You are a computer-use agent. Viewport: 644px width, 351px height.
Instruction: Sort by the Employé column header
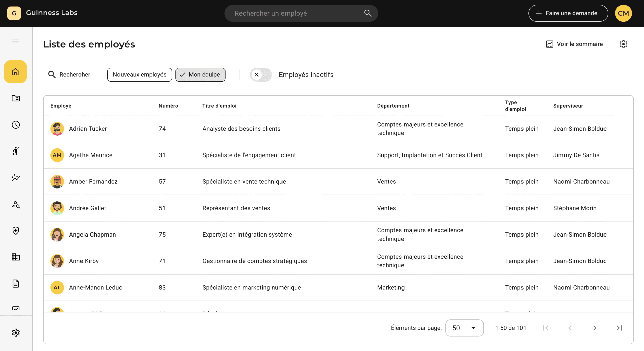pyautogui.click(x=61, y=106)
